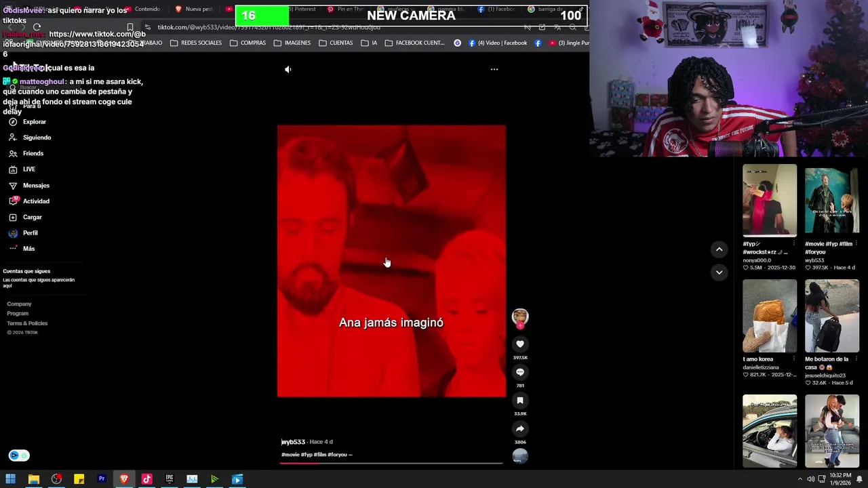
Task: Open the dancing couple video thumbnail
Action: [x=832, y=431]
